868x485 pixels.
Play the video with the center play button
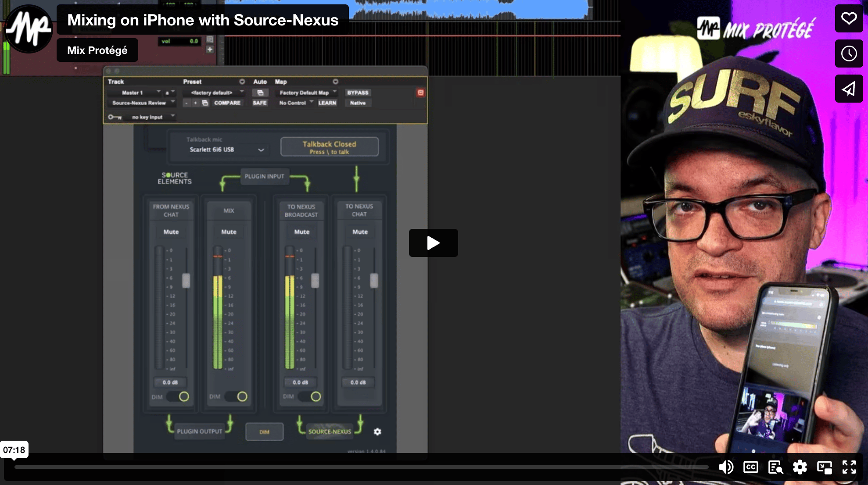433,242
